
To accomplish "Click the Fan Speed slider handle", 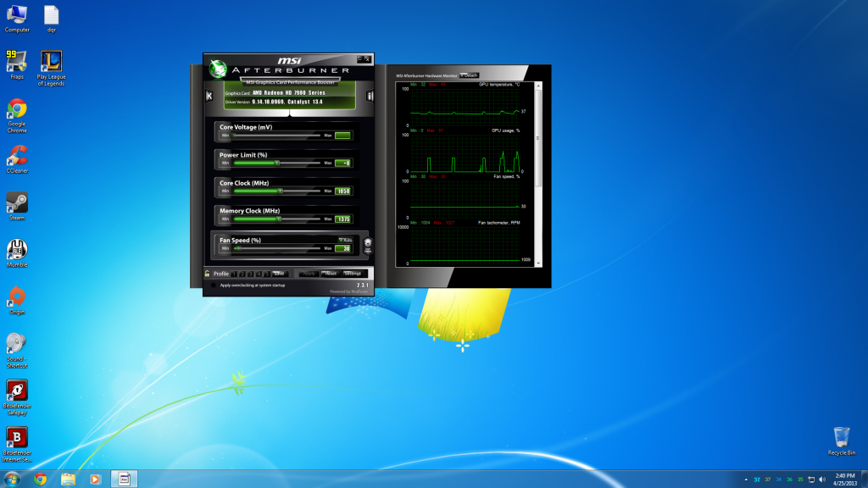I will click(238, 248).
